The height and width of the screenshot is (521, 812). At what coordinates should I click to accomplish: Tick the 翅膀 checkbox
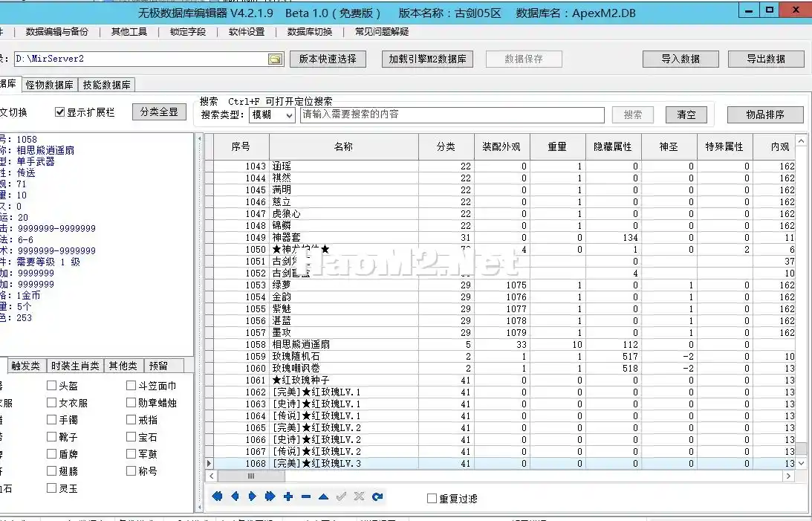tap(51, 470)
